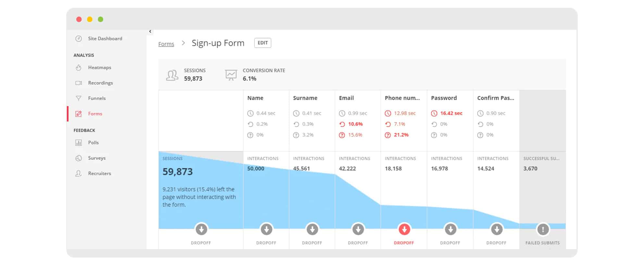
Task: Expand the Password field dropoff details
Action: [450, 229]
